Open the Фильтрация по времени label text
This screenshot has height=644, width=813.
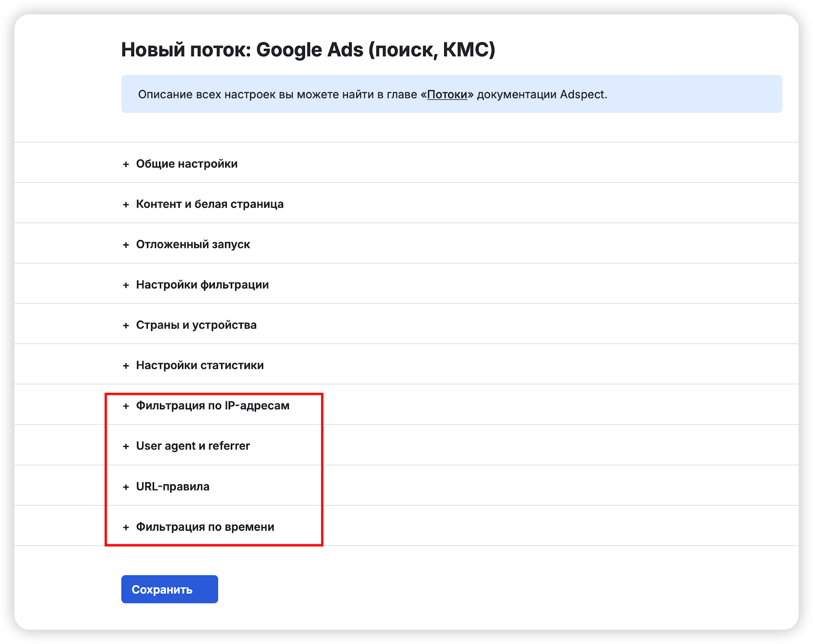tap(205, 527)
